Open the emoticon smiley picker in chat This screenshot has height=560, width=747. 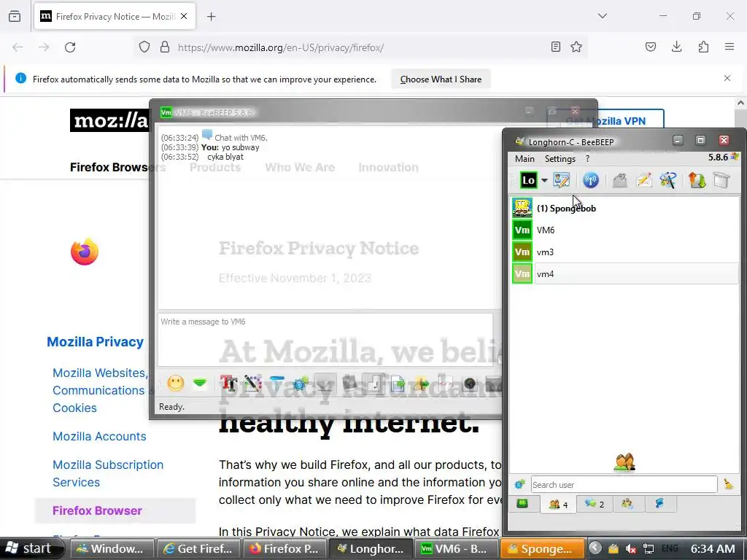tap(175, 383)
